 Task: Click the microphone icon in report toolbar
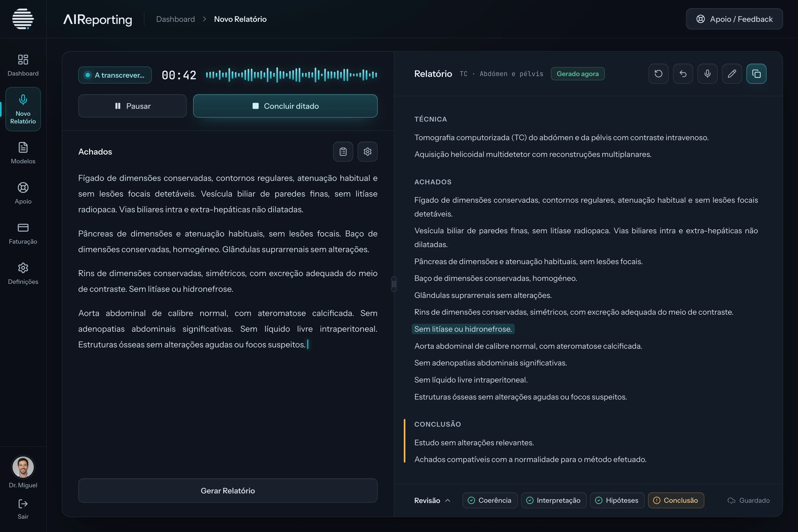pos(707,74)
